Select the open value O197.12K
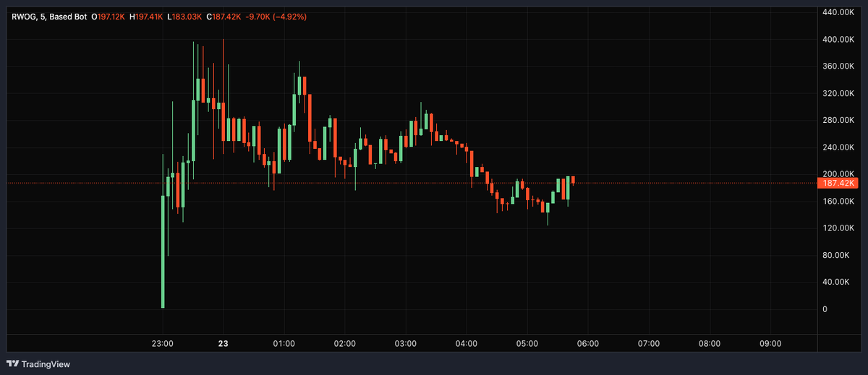The width and height of the screenshot is (868, 375). point(107,16)
